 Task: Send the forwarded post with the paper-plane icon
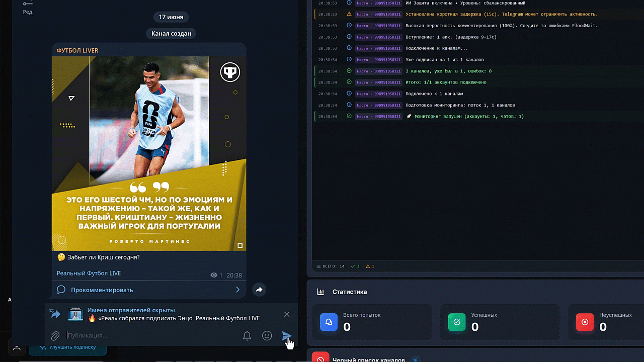286,336
